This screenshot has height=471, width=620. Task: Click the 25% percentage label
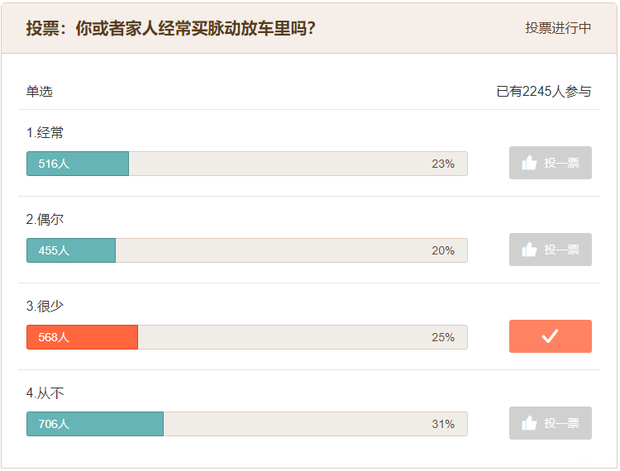tap(443, 337)
